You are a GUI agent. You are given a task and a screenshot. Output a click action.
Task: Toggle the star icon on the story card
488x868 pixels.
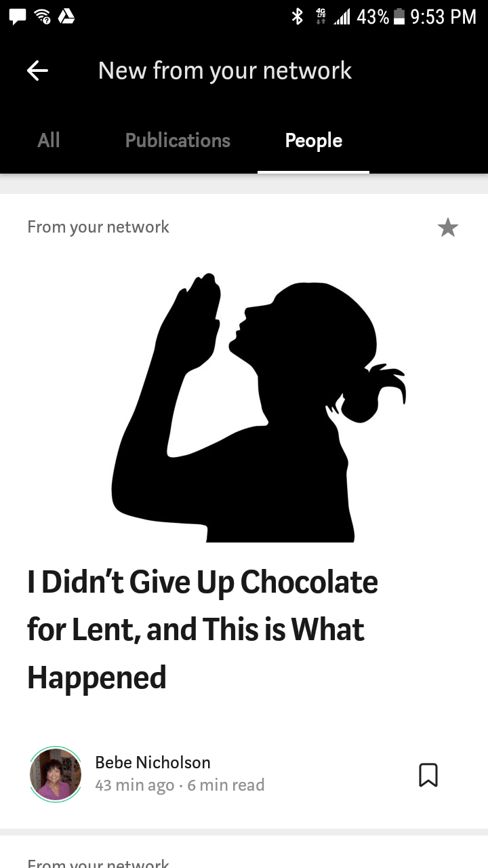tap(448, 228)
